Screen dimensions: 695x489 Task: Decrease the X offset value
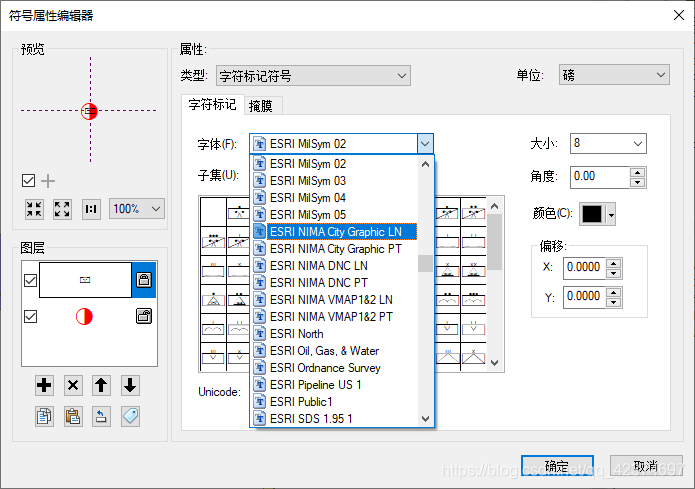click(x=613, y=274)
